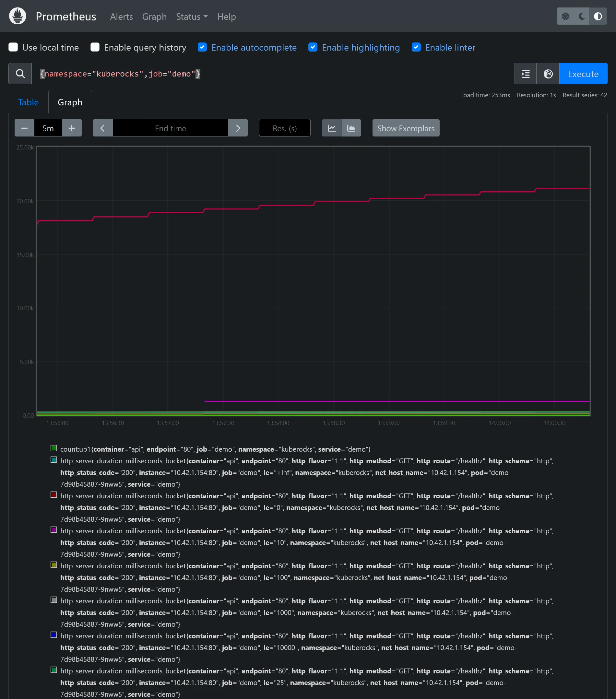
Task: Enable the Use local time checkbox
Action: pyautogui.click(x=13, y=47)
